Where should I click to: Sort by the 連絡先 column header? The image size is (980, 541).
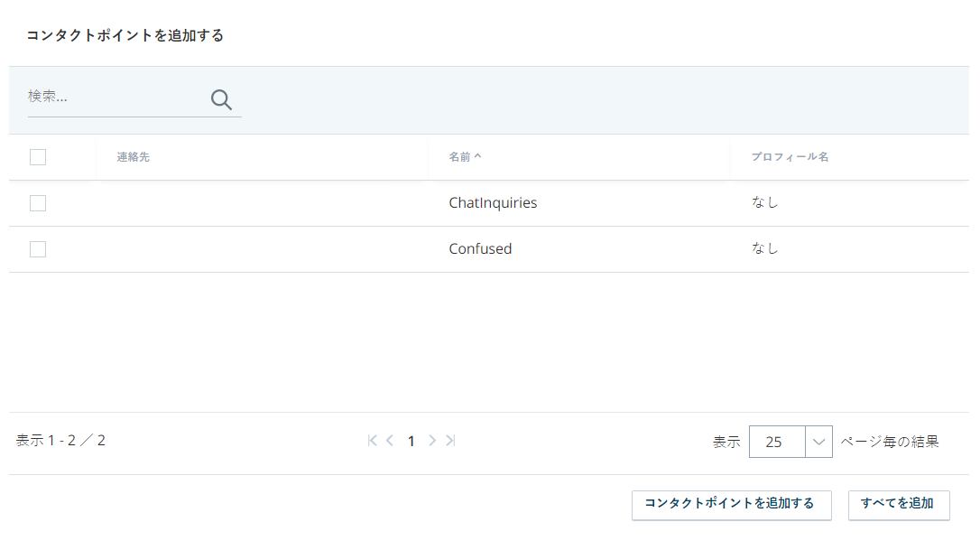coord(134,157)
